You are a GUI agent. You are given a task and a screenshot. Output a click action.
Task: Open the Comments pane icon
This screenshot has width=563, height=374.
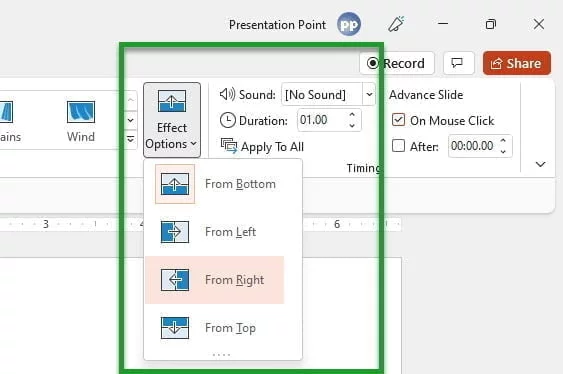pos(459,63)
